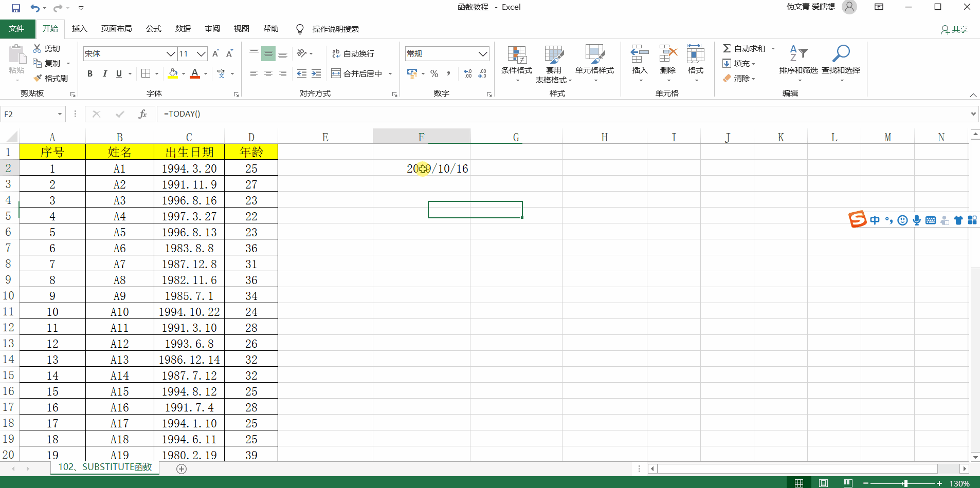Viewport: 980px width, 488px height.
Task: Click the Insert Function fx icon
Action: click(142, 114)
